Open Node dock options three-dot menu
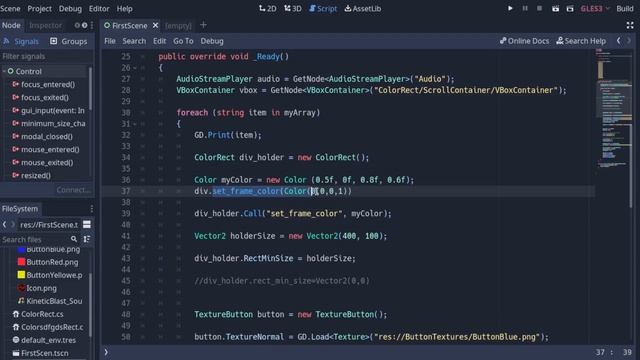The width and height of the screenshot is (640, 360). 92,25
